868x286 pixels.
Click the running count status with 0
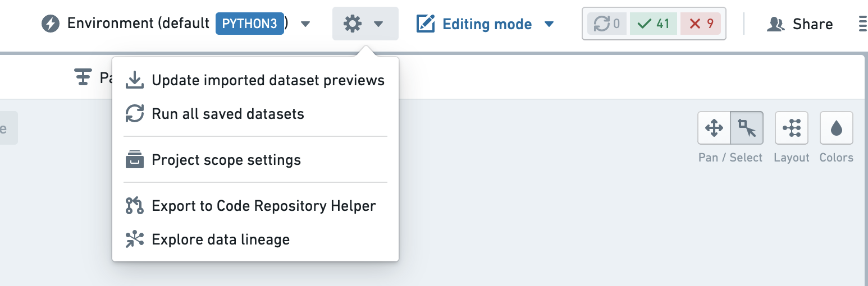607,24
